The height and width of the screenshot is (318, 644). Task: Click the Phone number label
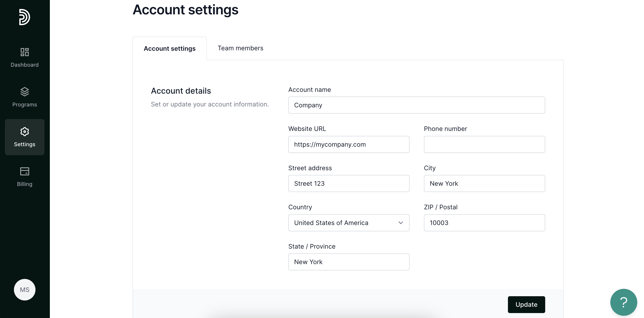pos(445,129)
